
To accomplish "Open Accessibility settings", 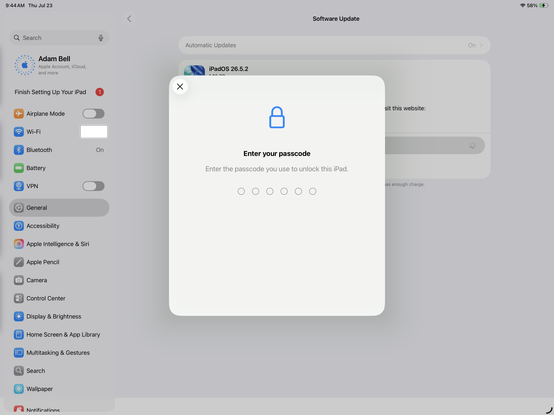I will pos(59,226).
